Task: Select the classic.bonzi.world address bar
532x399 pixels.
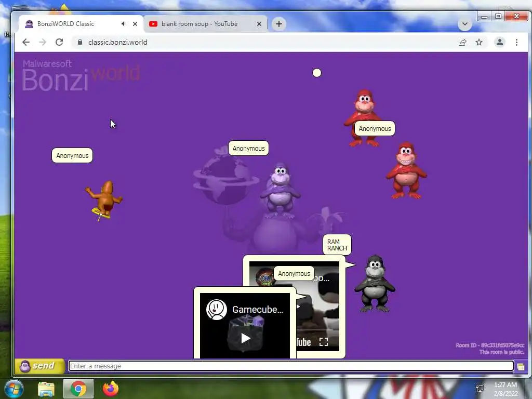Action: [x=118, y=43]
